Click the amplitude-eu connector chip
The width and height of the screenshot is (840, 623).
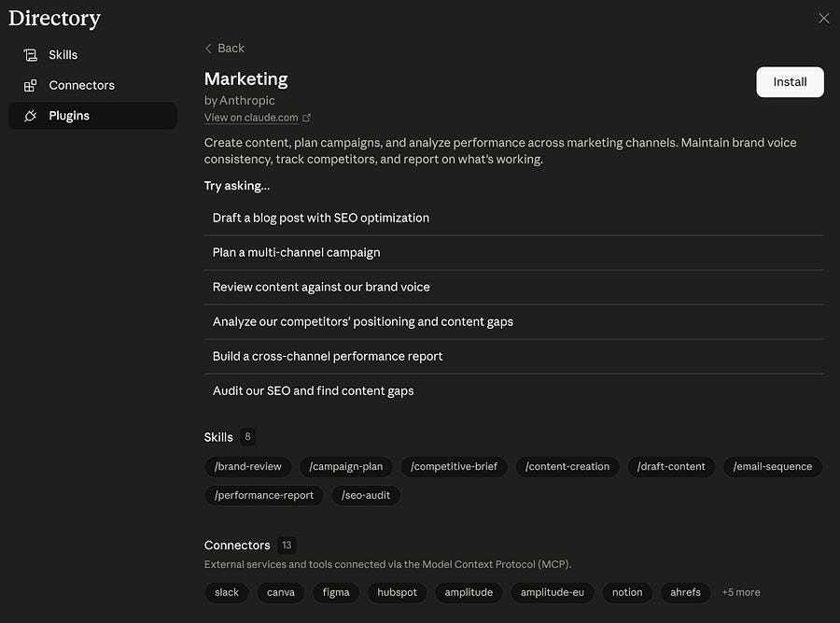[x=553, y=592]
